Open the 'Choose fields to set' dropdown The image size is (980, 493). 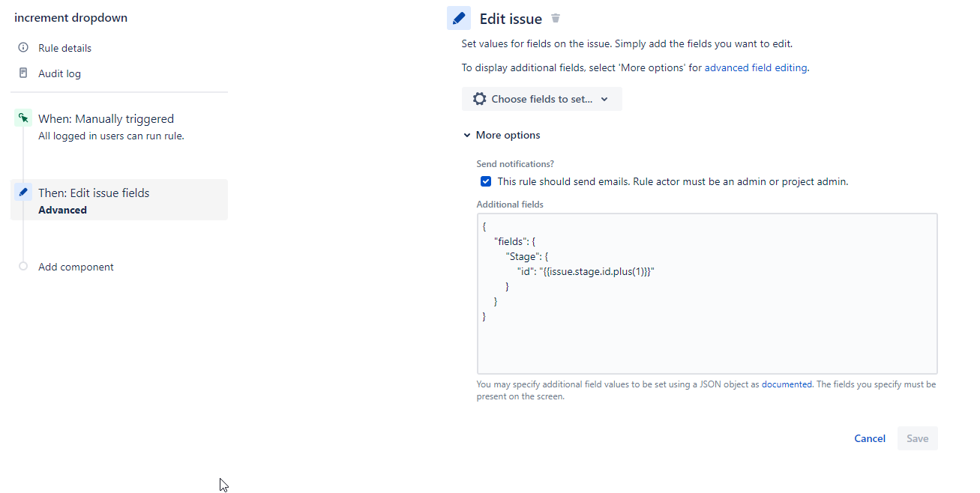coord(541,98)
